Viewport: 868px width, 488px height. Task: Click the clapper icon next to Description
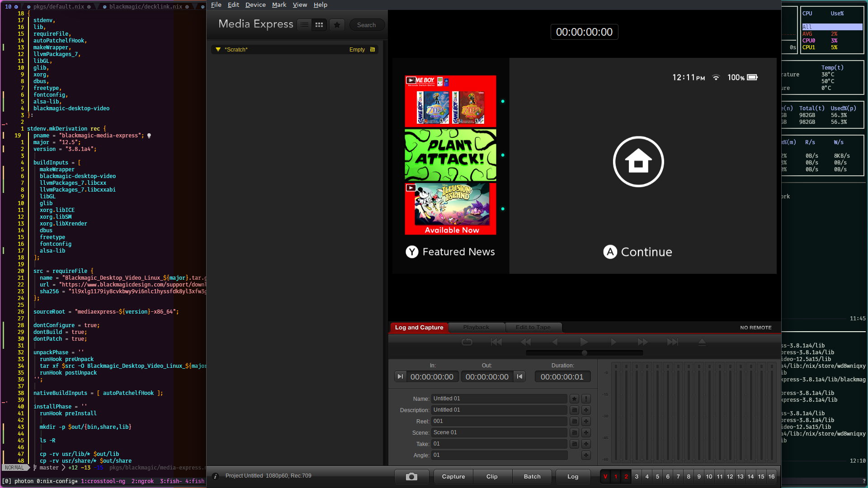tap(574, 410)
